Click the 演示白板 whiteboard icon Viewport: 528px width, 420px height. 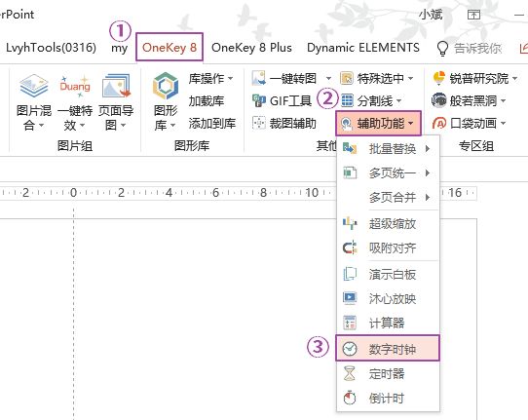(350, 274)
